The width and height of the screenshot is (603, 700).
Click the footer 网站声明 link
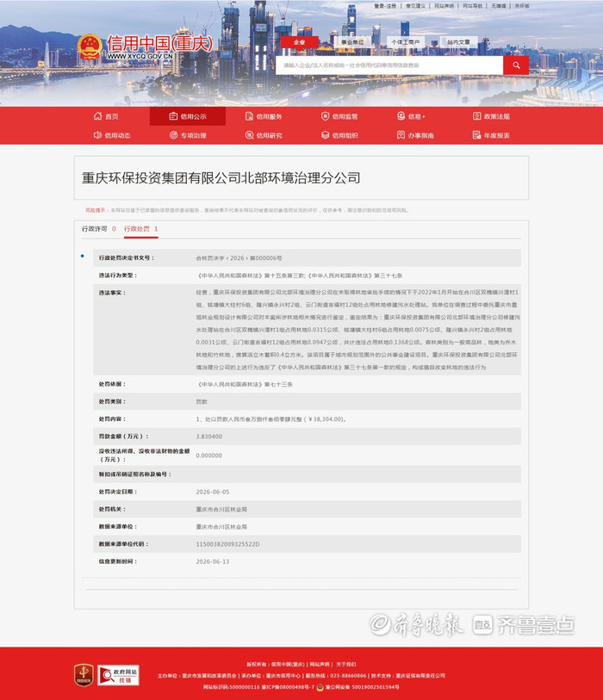[320, 665]
